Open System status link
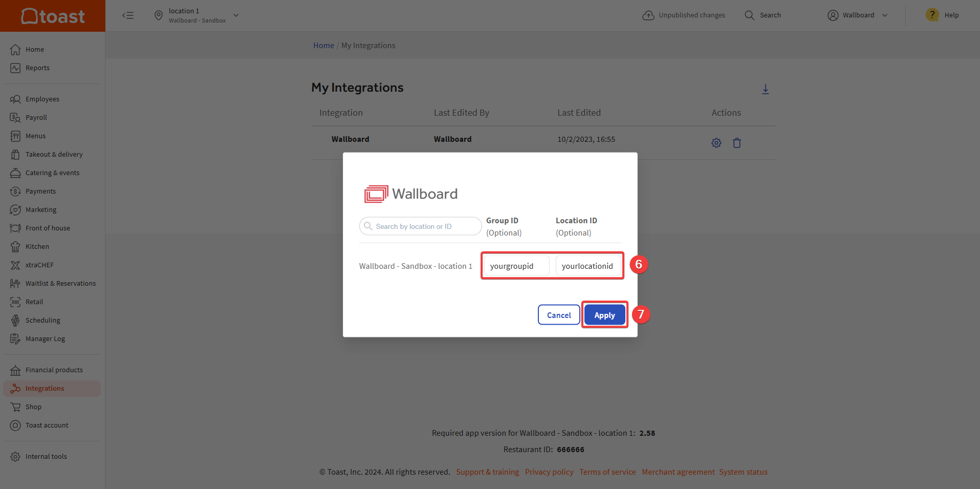The height and width of the screenshot is (489, 980). [743, 472]
